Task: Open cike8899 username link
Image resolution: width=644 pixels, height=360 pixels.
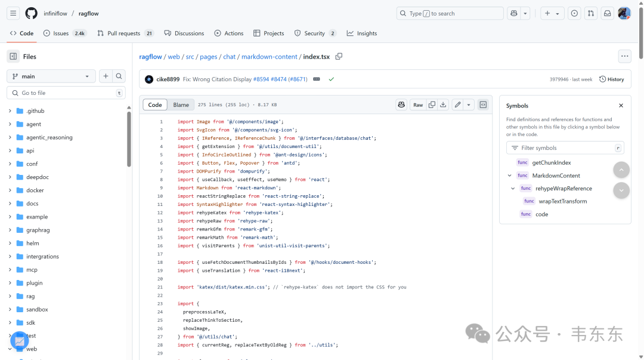Action: (168, 79)
